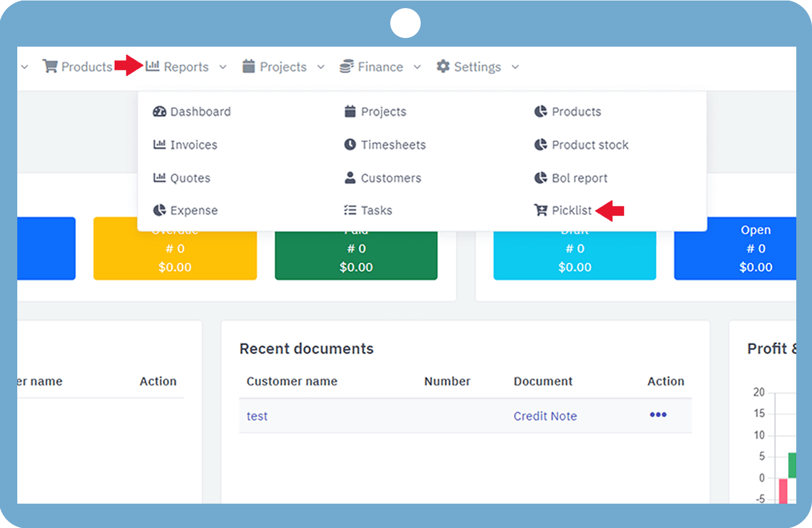
Task: Click the clock icon next to Timesheets
Action: (x=350, y=145)
